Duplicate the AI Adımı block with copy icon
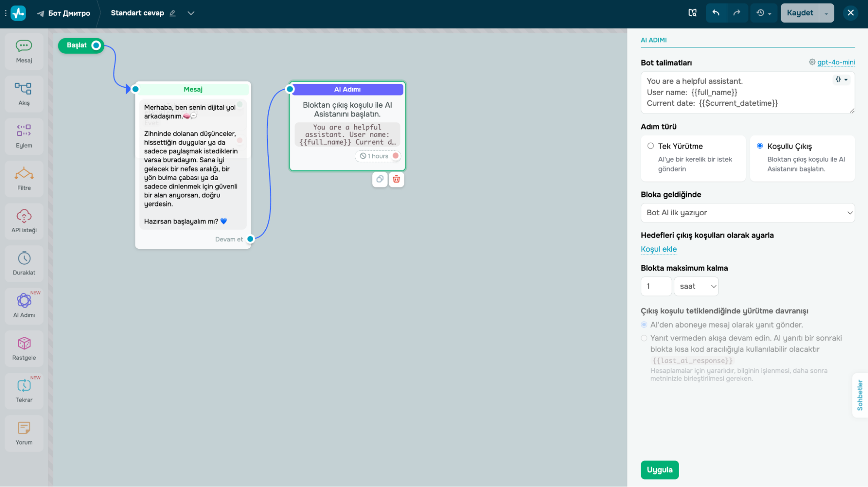The width and height of the screenshot is (868, 487). (x=380, y=179)
